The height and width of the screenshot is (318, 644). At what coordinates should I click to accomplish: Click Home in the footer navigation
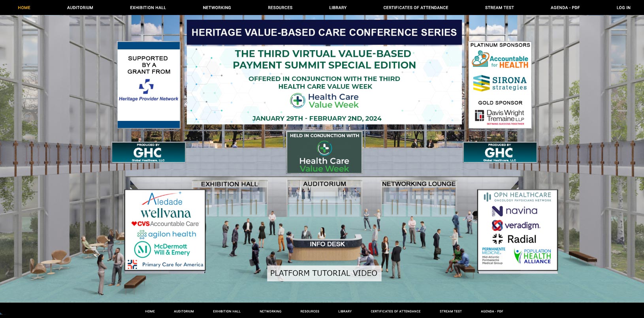[x=150, y=311]
